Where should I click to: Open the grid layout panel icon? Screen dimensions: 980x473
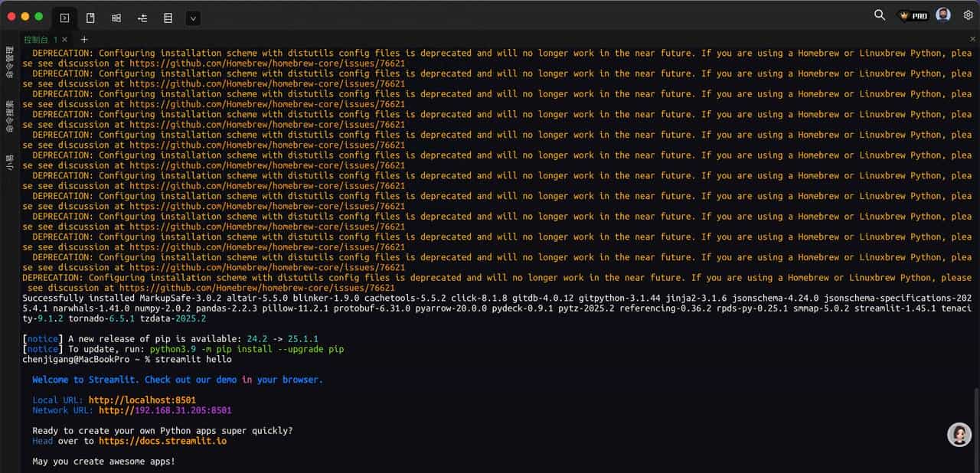coord(116,18)
